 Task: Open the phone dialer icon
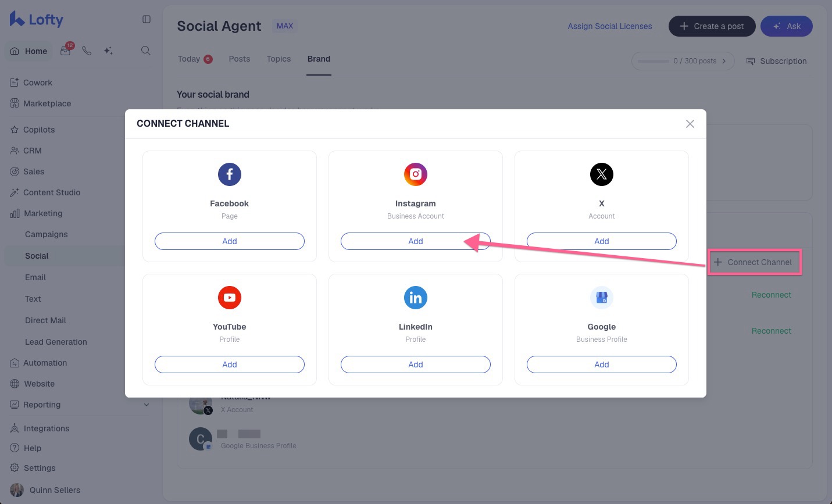pyautogui.click(x=87, y=51)
